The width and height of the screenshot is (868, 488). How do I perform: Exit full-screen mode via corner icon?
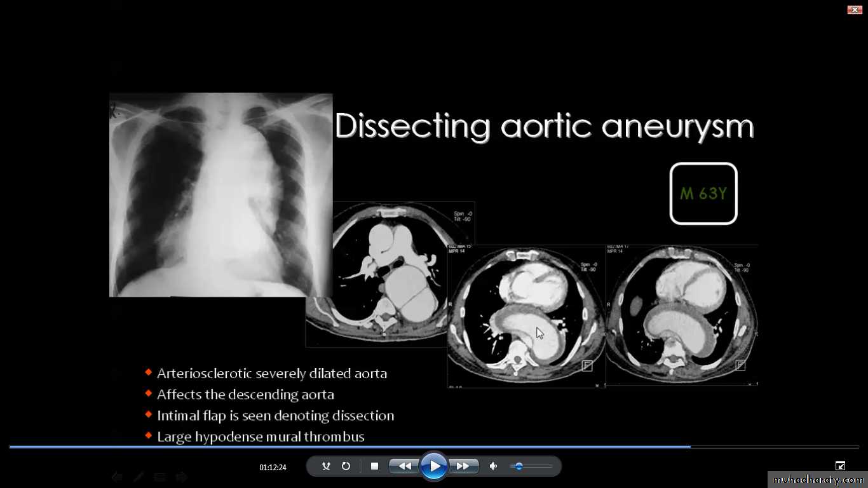coord(840,466)
